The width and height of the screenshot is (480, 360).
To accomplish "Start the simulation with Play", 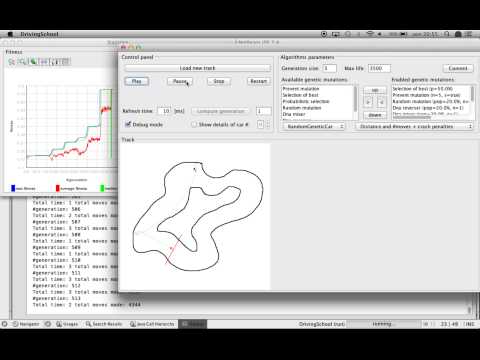I will click(x=137, y=81).
